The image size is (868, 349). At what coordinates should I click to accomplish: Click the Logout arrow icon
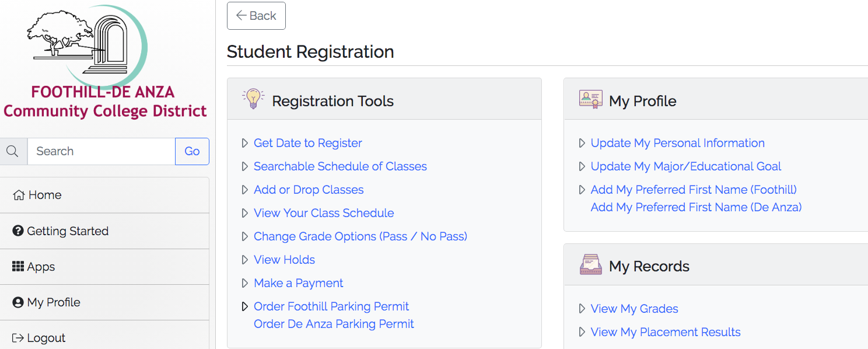click(16, 337)
